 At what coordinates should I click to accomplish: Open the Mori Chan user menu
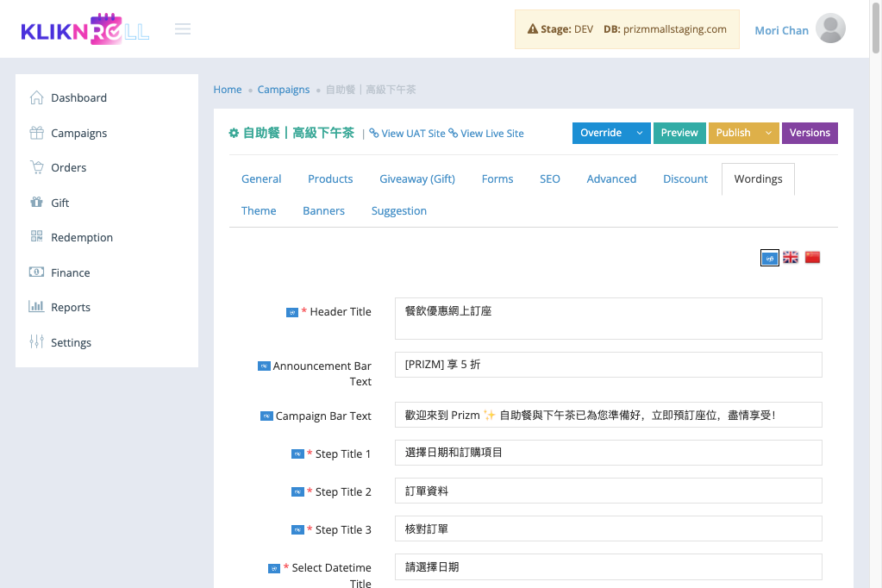click(x=781, y=30)
